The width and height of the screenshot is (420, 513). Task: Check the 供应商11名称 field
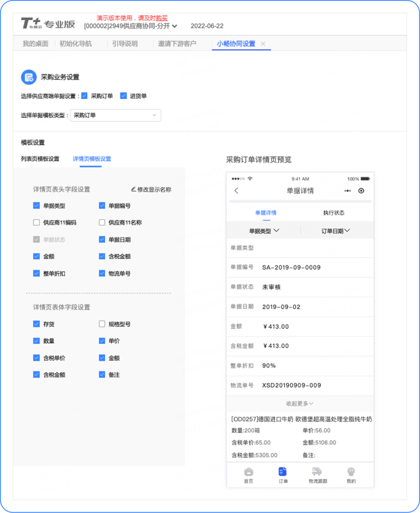click(x=102, y=222)
